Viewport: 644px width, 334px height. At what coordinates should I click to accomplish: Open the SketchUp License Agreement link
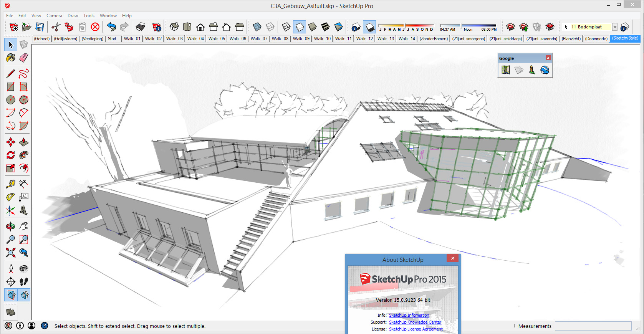tap(416, 329)
